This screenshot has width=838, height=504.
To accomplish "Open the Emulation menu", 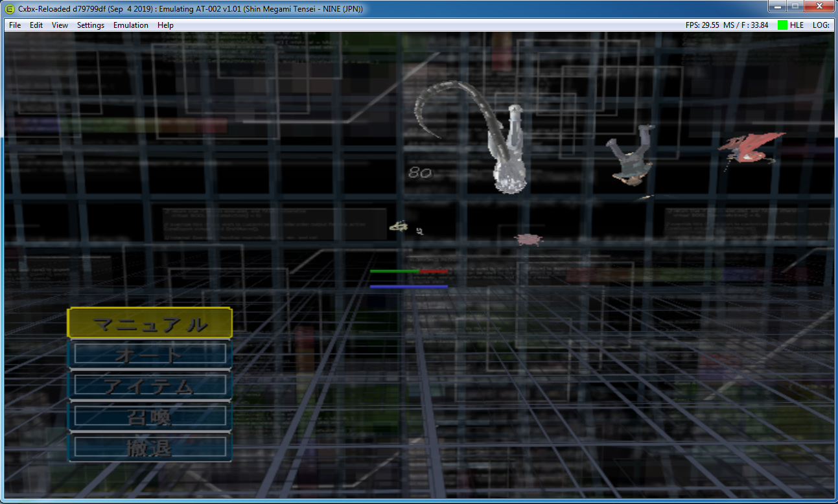I will (x=131, y=25).
